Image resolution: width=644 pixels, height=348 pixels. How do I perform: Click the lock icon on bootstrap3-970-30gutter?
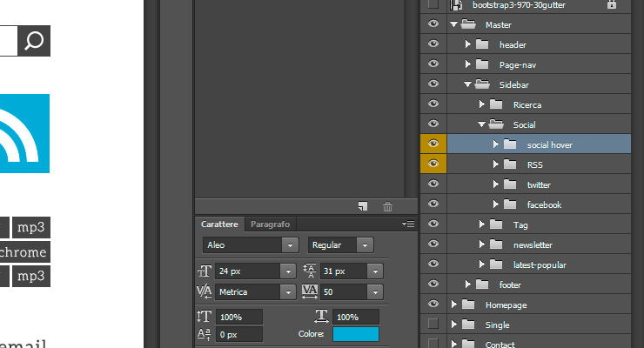click(x=612, y=4)
